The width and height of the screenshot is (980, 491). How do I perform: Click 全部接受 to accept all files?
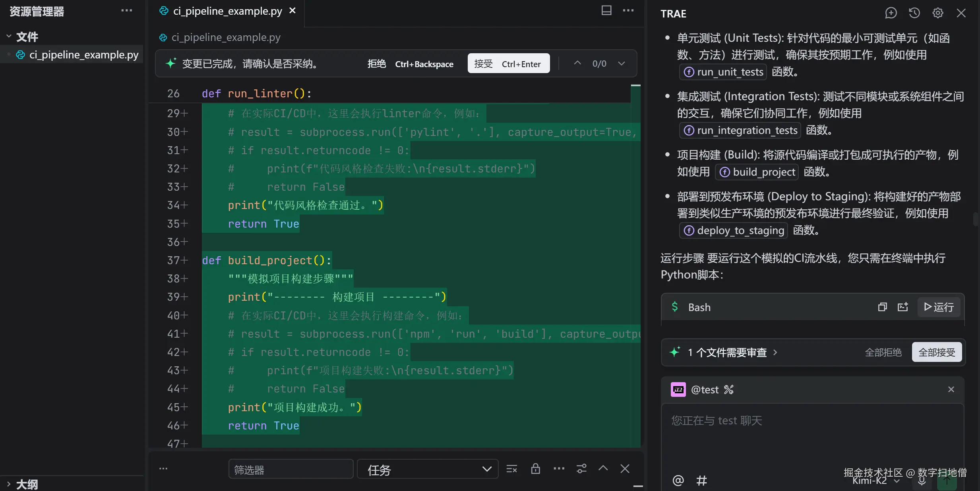tap(936, 352)
